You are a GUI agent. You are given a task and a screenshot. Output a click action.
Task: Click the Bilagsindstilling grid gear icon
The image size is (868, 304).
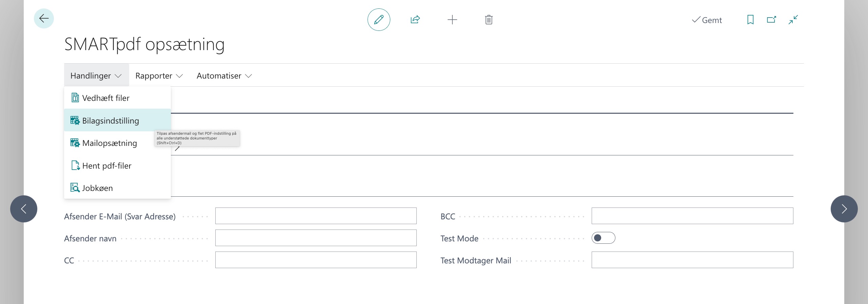[75, 121]
